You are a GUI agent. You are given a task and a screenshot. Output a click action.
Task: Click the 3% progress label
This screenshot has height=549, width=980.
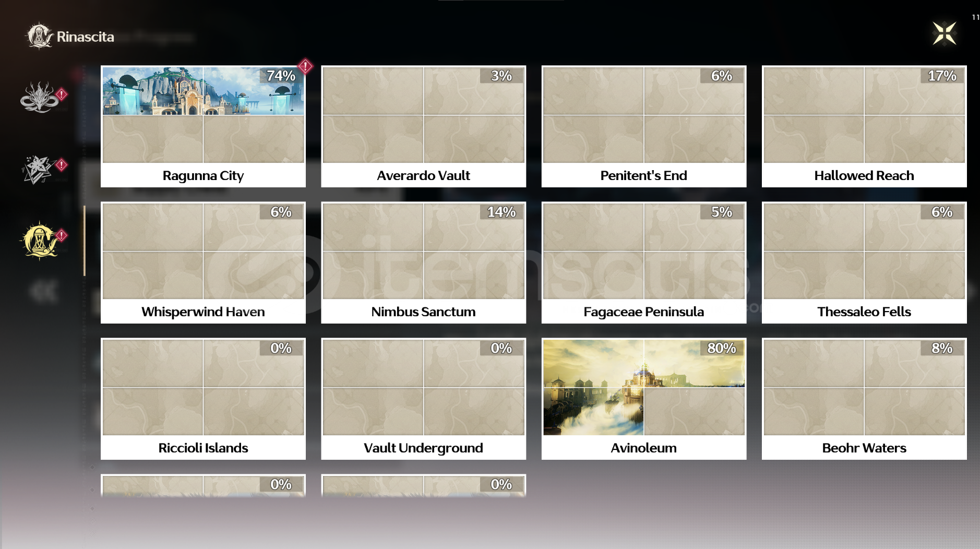coord(501,76)
